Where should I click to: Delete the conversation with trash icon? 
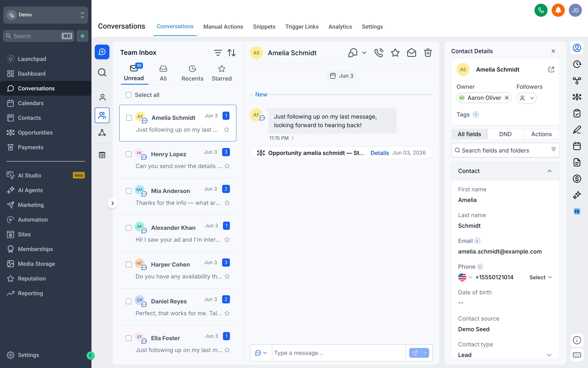pyautogui.click(x=428, y=53)
